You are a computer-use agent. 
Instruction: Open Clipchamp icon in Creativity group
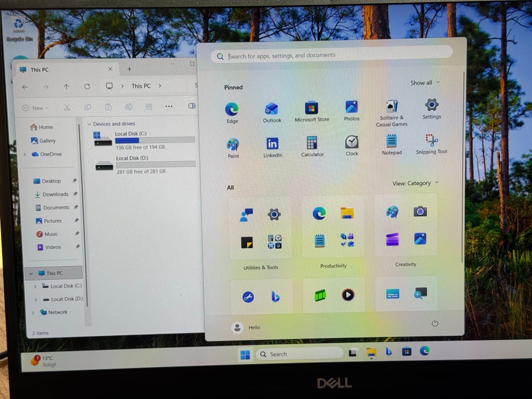point(392,239)
